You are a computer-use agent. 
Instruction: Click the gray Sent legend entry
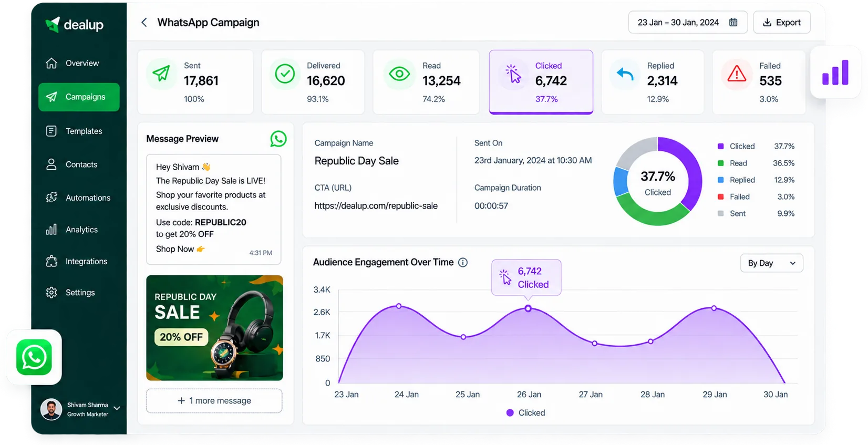click(756, 213)
